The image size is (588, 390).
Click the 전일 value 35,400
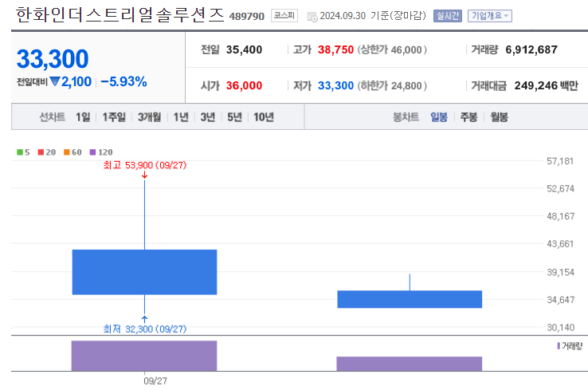point(244,49)
